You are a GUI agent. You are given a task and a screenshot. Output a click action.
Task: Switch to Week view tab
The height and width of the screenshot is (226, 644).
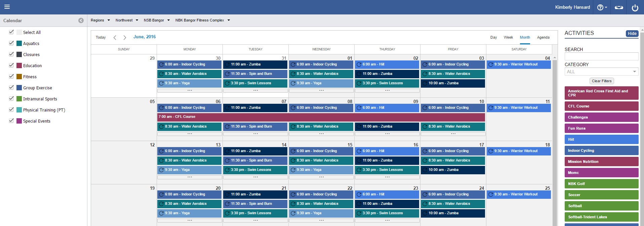tap(508, 37)
